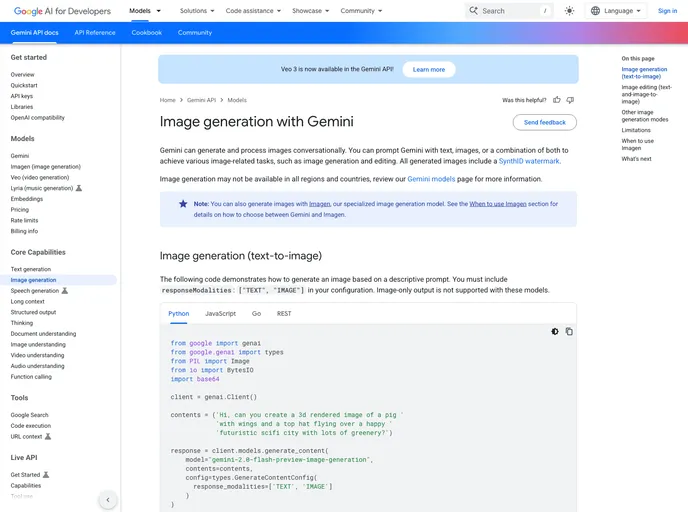Toggle the site light/dark theme icon
Viewport: 688px width, 512px height.
[x=569, y=11]
